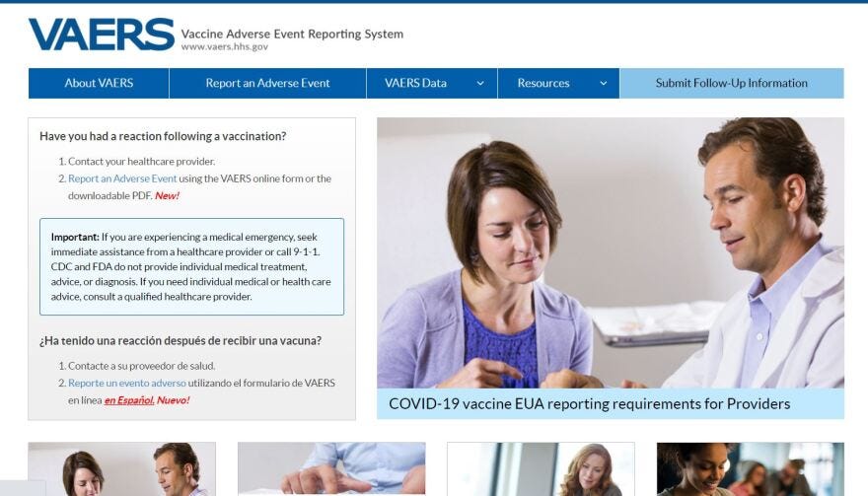868x496 pixels.
Task: Click Submit Follow-Up Information button
Action: 732,83
